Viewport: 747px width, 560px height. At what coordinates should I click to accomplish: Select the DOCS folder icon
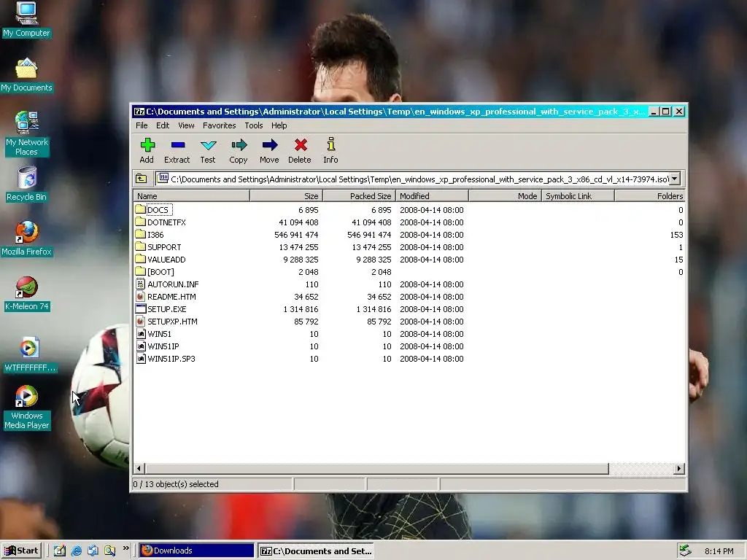140,209
